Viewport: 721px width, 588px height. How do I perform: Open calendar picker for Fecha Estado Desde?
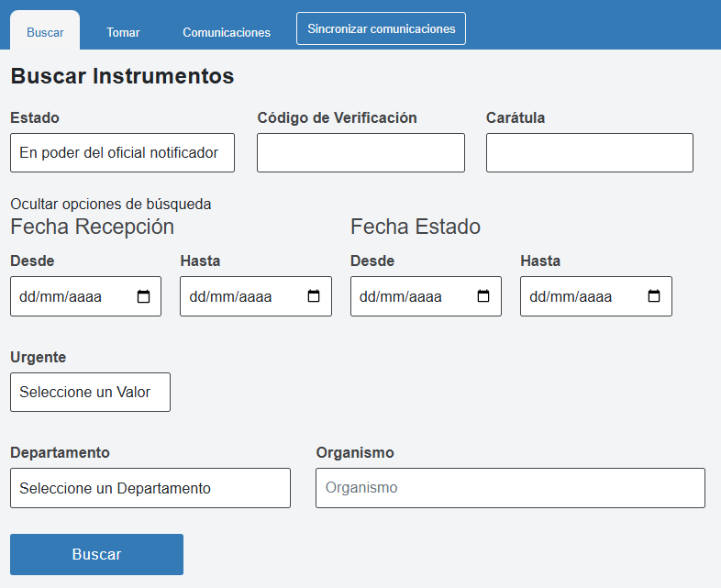click(x=484, y=296)
